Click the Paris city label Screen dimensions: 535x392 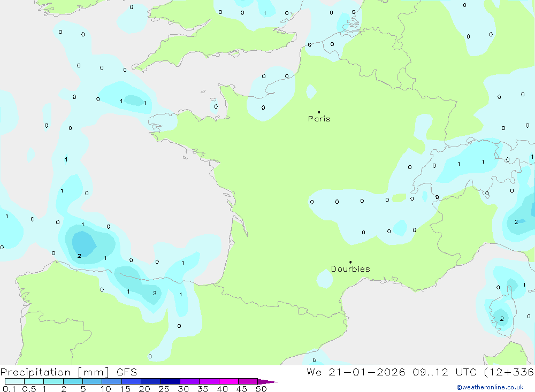coord(319,119)
